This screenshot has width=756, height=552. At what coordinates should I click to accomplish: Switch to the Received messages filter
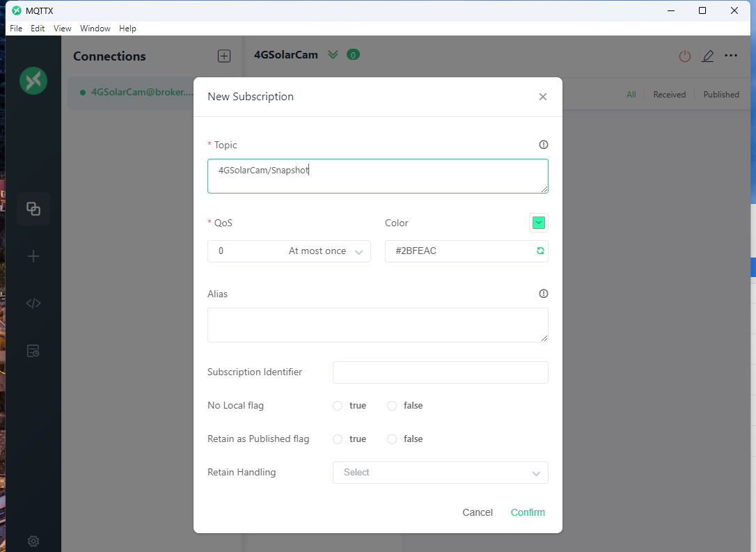[669, 95]
